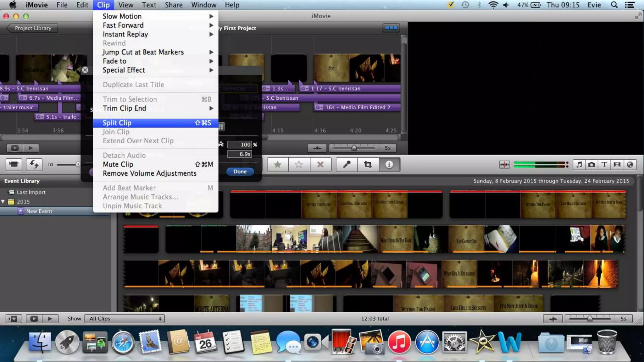Click the Tuesday building clip thumbnail
The height and width of the screenshot is (362, 644).
[254, 239]
